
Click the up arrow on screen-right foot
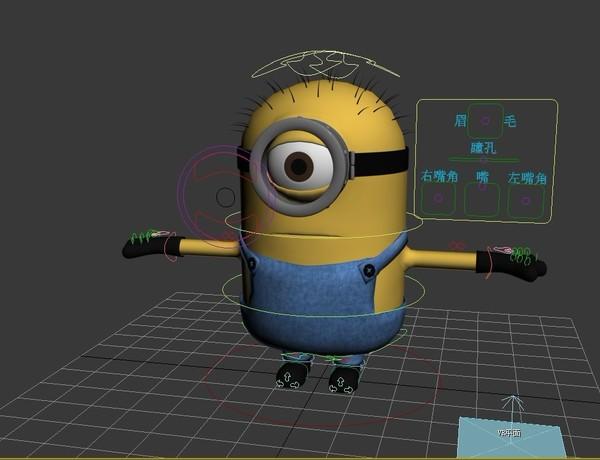click(x=341, y=380)
